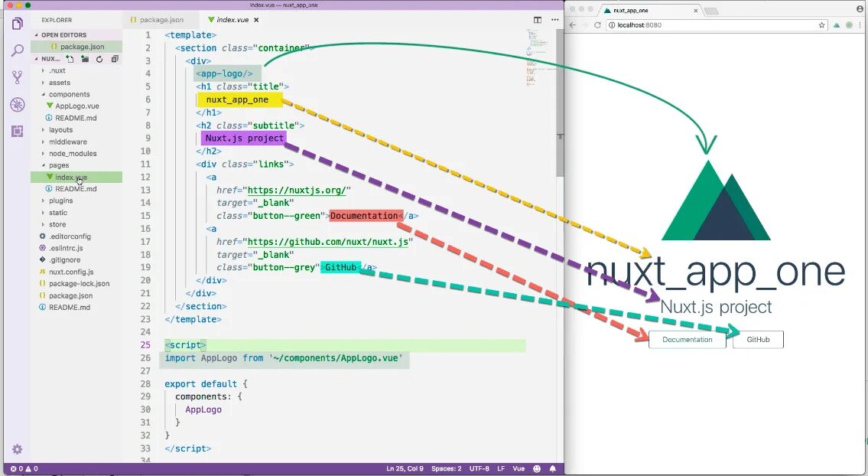Close the index.vue editor tab
The height and width of the screenshot is (476, 868).
pos(256,20)
